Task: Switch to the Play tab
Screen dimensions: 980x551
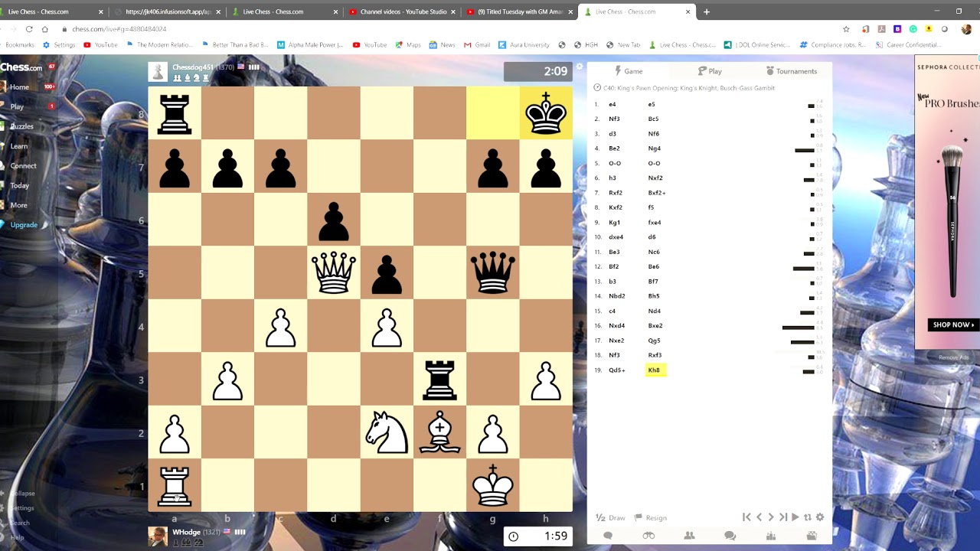Action: tap(710, 71)
